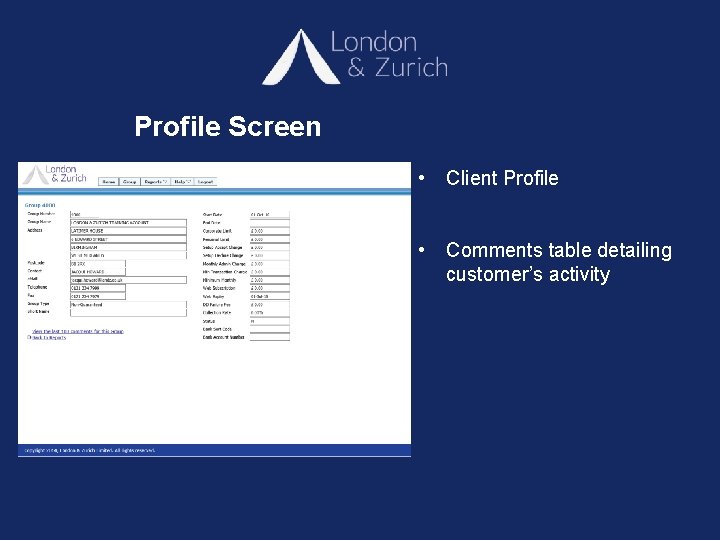Click the Telephone field label
The width and height of the screenshot is (720, 540).
click(37, 287)
